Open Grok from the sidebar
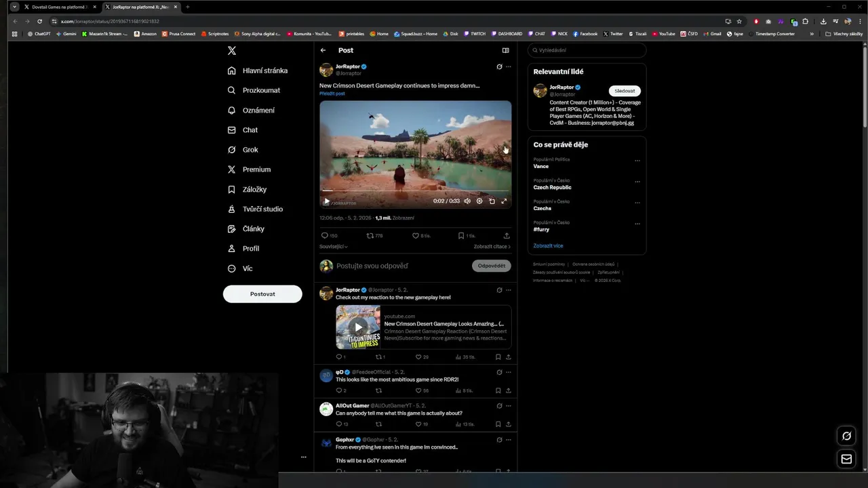The height and width of the screenshot is (488, 868). tap(243, 150)
